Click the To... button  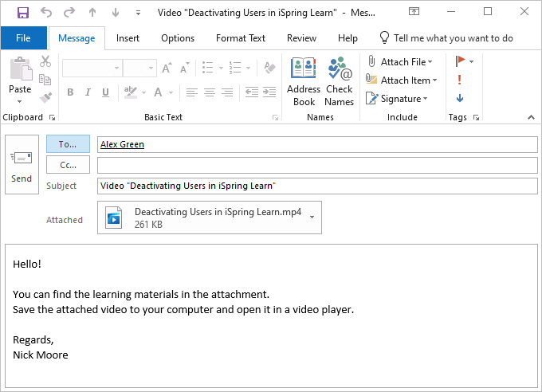coord(68,143)
